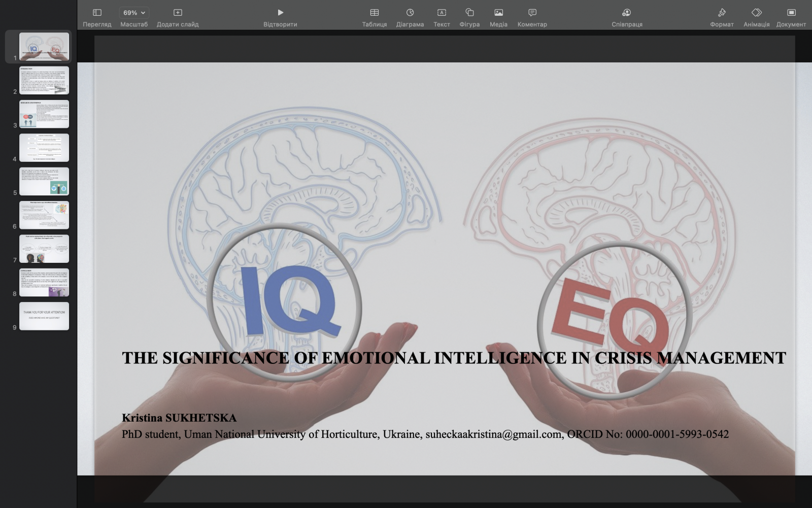Open the 69% zoom dropdown

click(134, 13)
